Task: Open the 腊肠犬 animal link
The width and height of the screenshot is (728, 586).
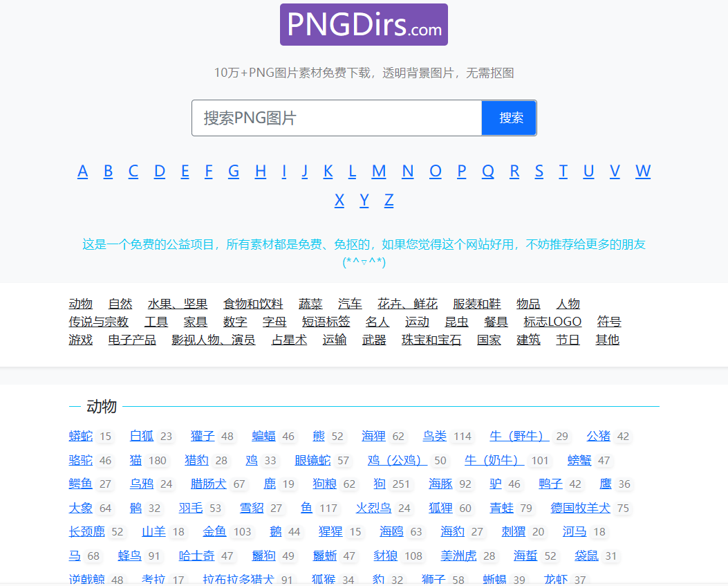Action: point(209,484)
